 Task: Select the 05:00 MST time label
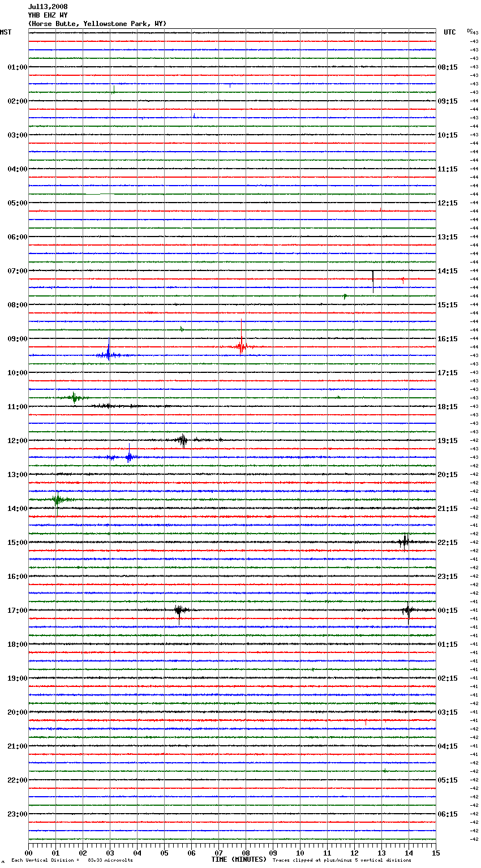coord(18,203)
